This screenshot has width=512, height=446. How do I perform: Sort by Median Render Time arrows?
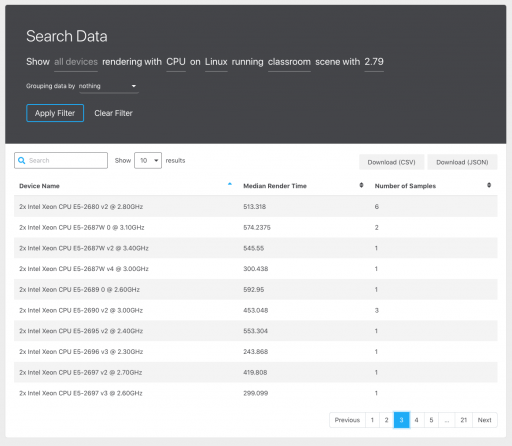coord(361,185)
